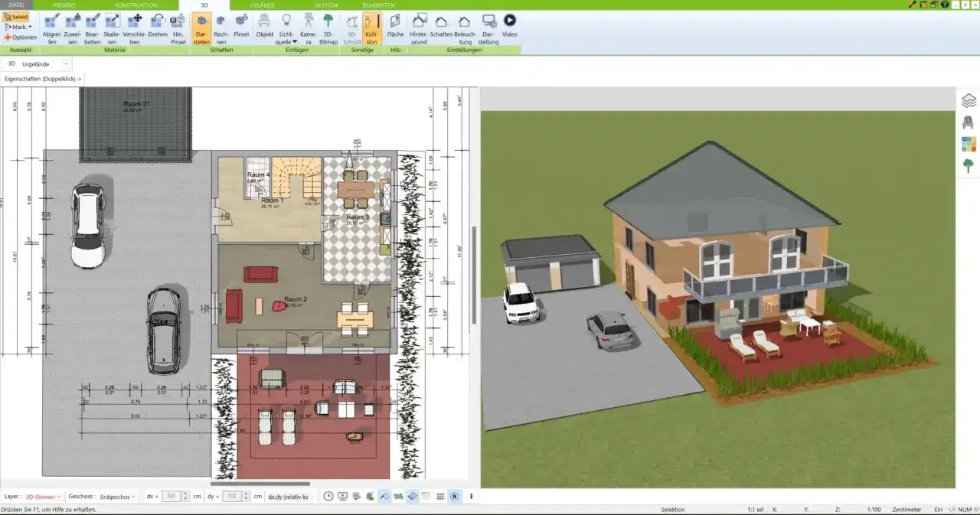Click the clock icon in bottom toolbar
980x515 pixels.
(328, 497)
